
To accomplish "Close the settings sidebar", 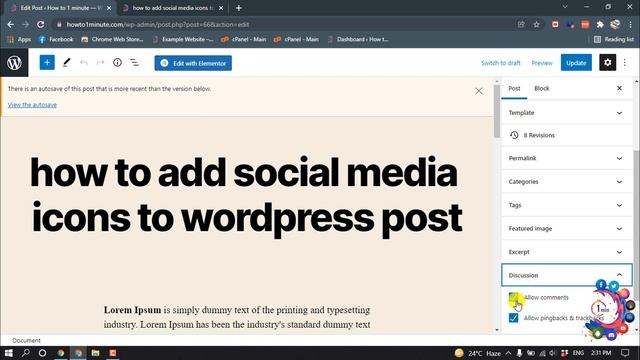I will tap(619, 88).
